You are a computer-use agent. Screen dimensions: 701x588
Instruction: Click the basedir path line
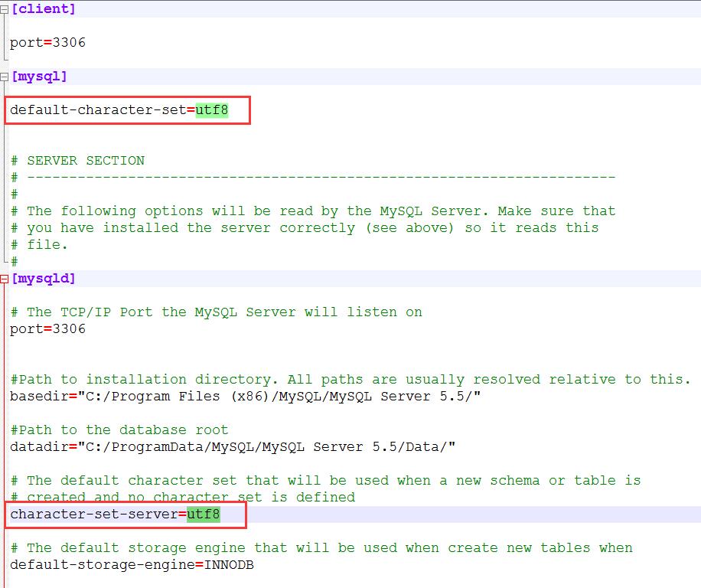coord(246,397)
